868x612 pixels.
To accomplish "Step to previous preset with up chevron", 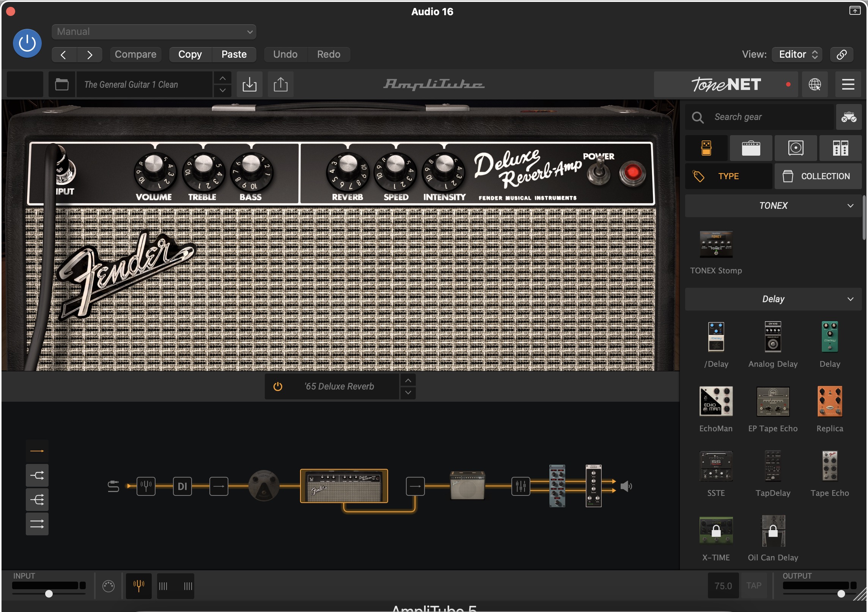I will [x=223, y=78].
